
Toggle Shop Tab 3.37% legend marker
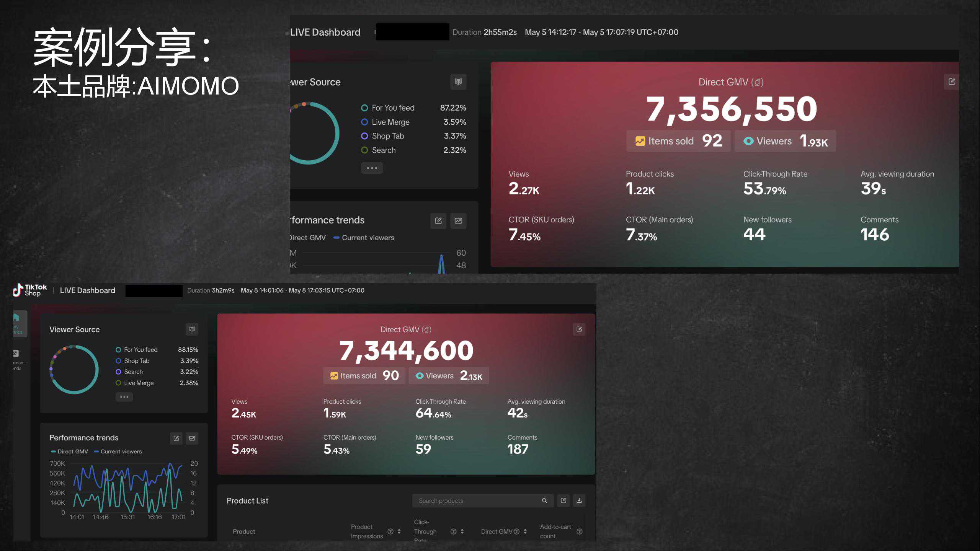click(364, 136)
